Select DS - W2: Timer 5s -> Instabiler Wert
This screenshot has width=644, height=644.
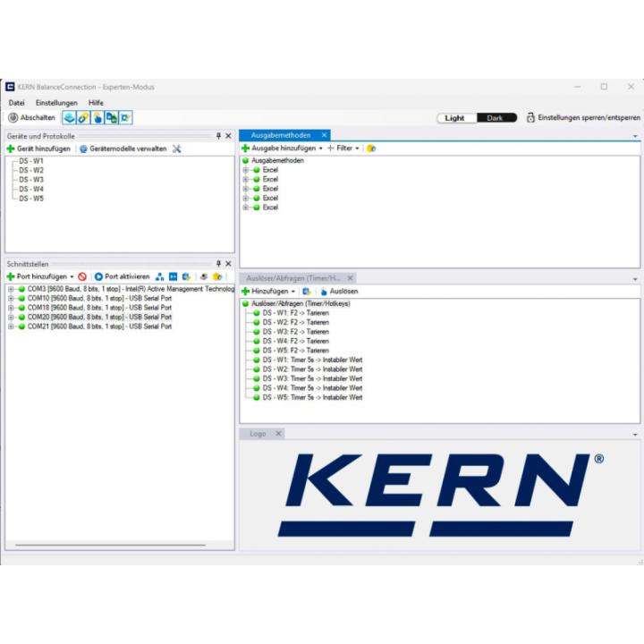312,369
